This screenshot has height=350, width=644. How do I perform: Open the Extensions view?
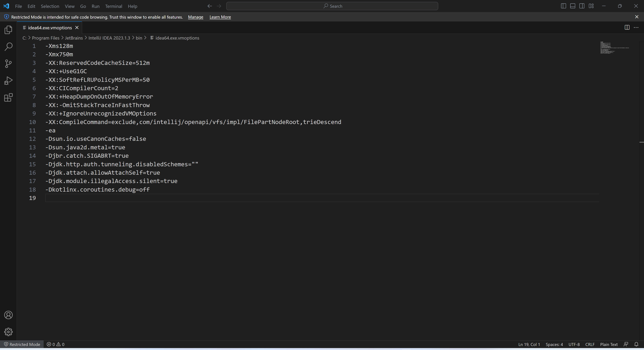point(8,97)
